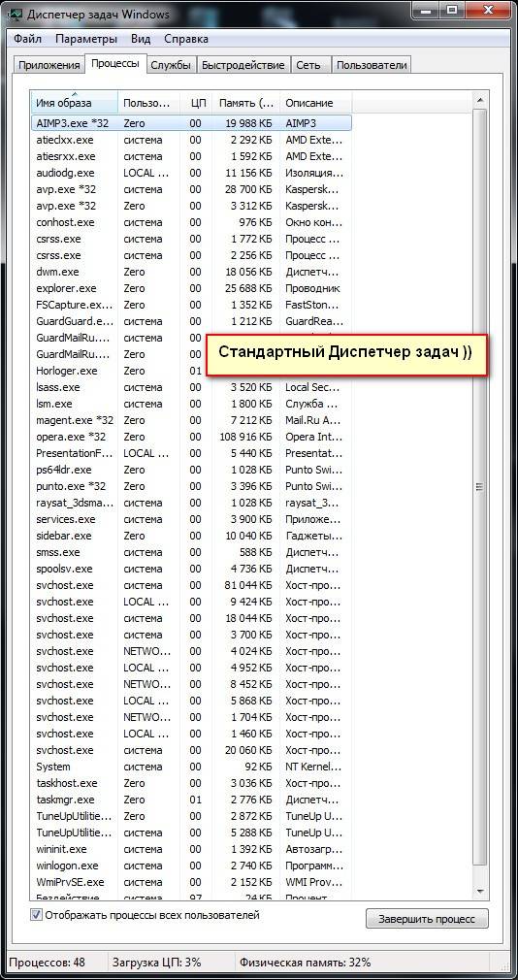Sort by ЦП column header
The image size is (518, 980).
pyautogui.click(x=196, y=103)
